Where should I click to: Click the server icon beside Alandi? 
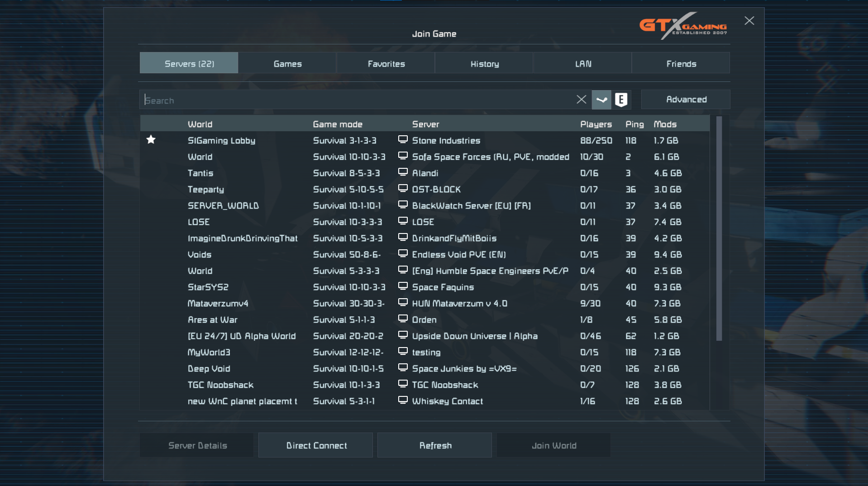point(402,172)
